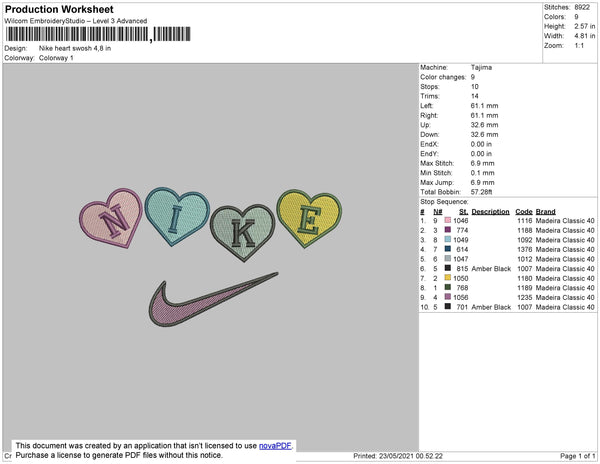Image resolution: width=600 pixels, height=464 pixels.
Task: Click the pink swatch for stitch 1046
Action: click(x=447, y=220)
